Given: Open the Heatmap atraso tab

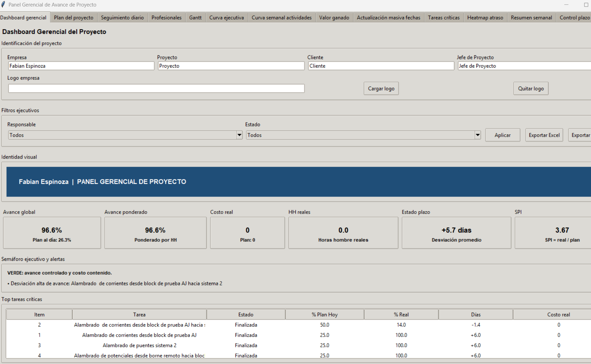Looking at the screenshot, I should tap(485, 17).
